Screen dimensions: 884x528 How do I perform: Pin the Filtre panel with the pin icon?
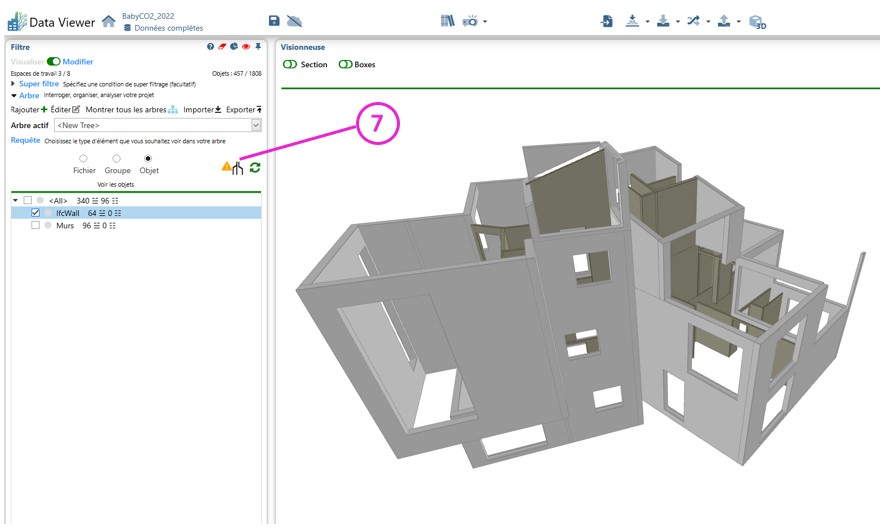coord(258,47)
